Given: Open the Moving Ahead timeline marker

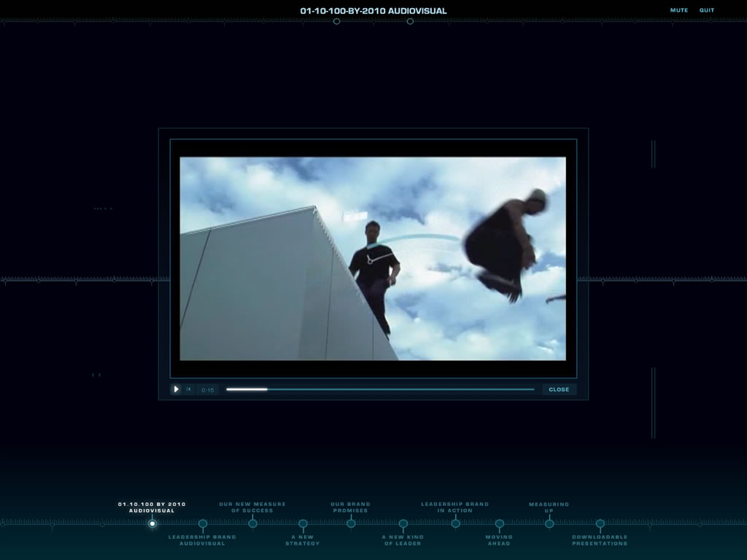Looking at the screenshot, I should [x=499, y=524].
